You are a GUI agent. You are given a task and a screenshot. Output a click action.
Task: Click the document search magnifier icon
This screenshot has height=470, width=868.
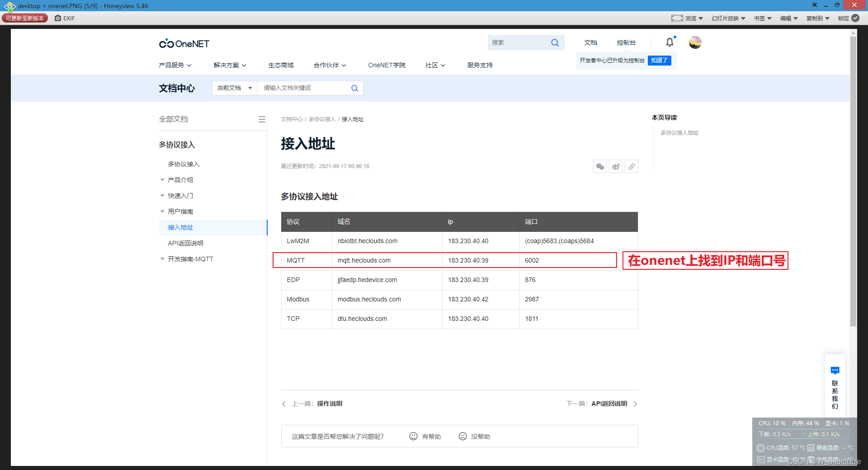pos(355,88)
